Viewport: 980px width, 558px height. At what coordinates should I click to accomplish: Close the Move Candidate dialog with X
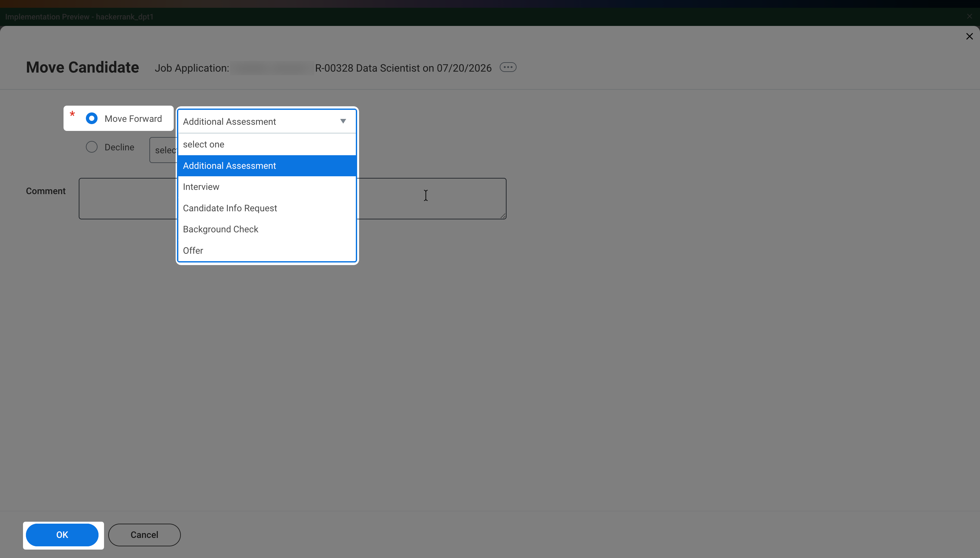(x=969, y=36)
